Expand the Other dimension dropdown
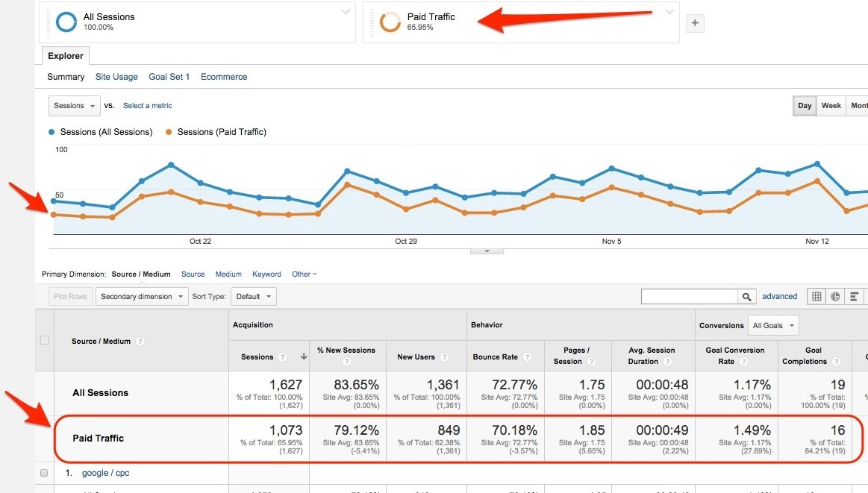868x493 pixels. (x=304, y=274)
